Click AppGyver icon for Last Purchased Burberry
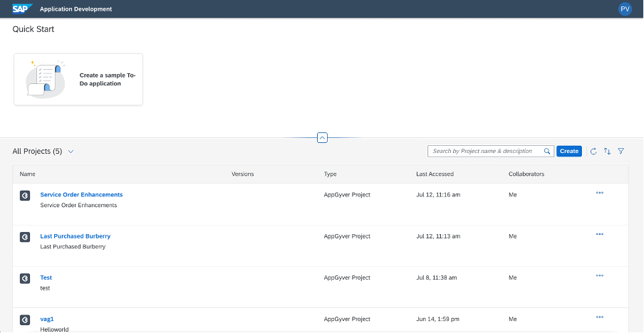The image size is (644, 333). (x=25, y=237)
